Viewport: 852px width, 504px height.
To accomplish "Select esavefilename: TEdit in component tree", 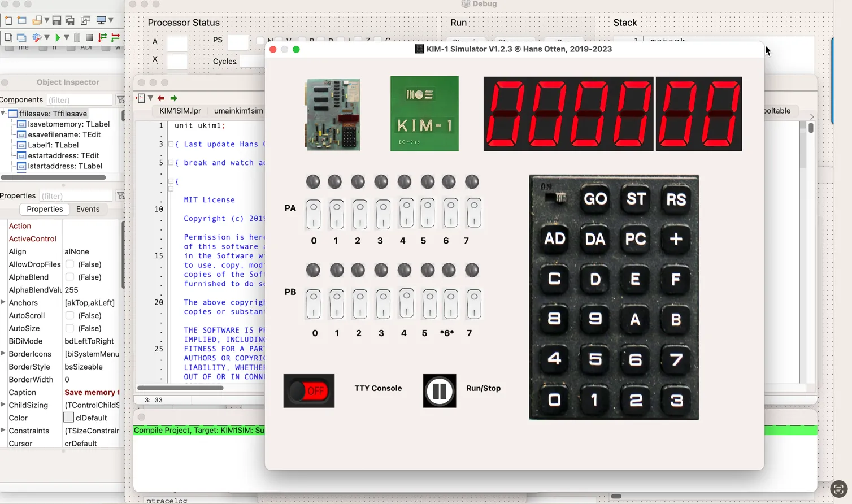I will coord(64,134).
